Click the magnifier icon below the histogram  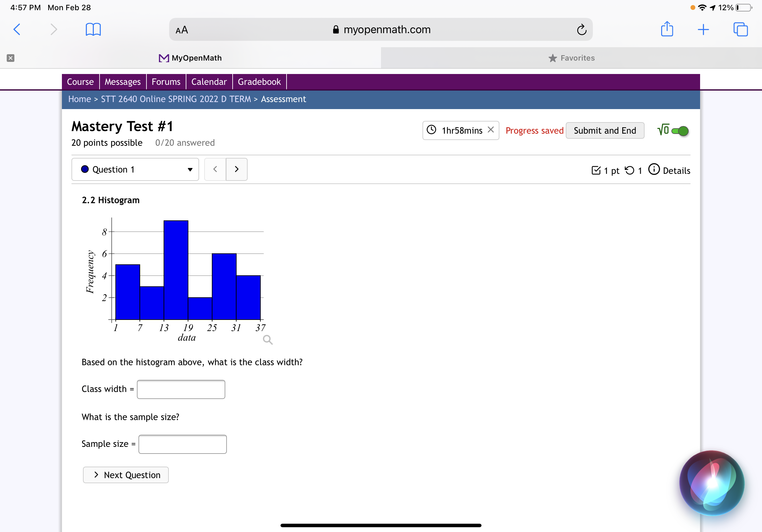[267, 340]
